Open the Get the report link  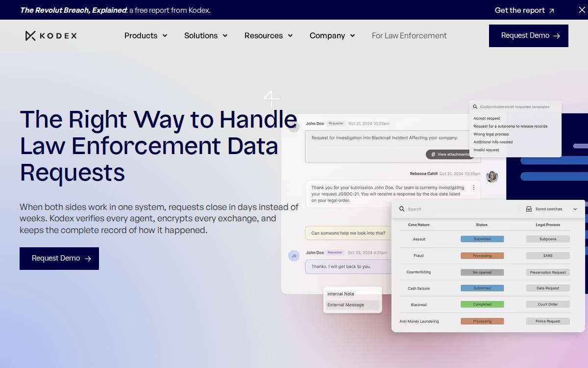tap(524, 10)
